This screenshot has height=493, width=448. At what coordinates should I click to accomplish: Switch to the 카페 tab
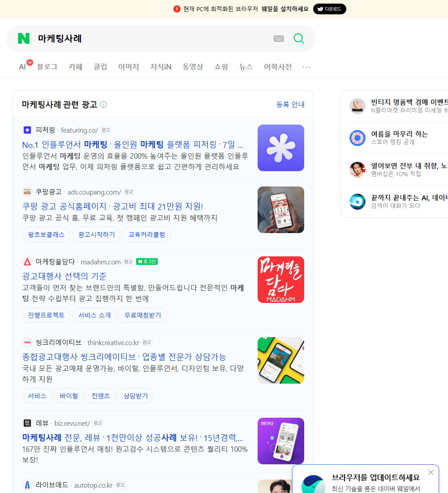tap(75, 67)
